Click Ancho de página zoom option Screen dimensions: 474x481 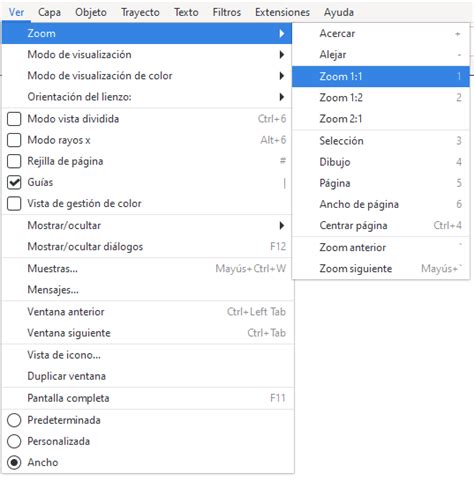[381, 204]
